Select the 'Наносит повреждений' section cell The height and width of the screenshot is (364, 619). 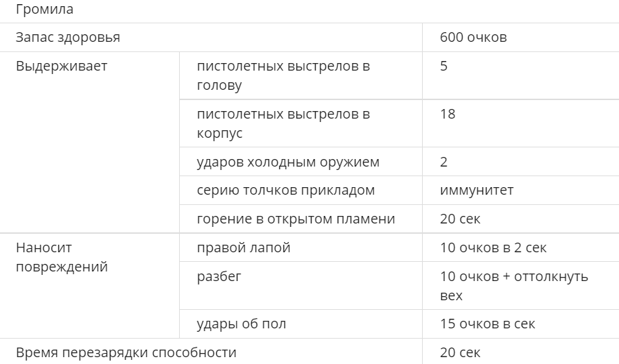[x=62, y=257]
